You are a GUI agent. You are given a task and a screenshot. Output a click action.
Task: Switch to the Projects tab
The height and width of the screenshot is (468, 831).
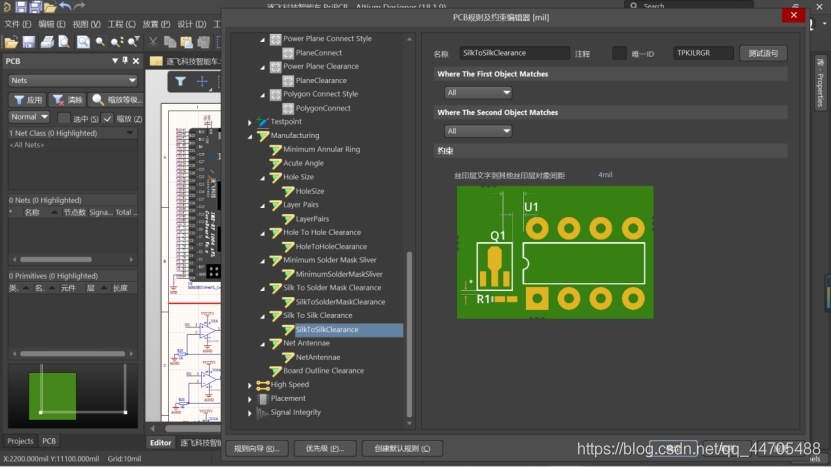(20, 441)
